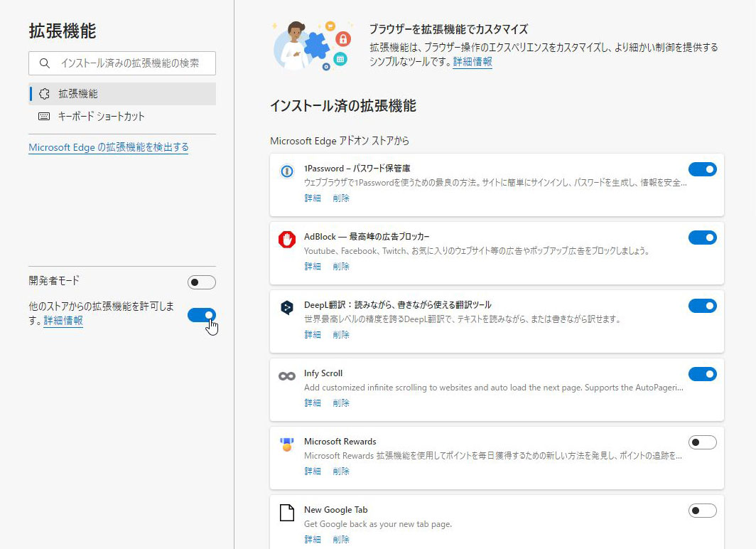The height and width of the screenshot is (549, 756).
Task: Click 削除 under Infy Scroll
Action: tap(341, 403)
